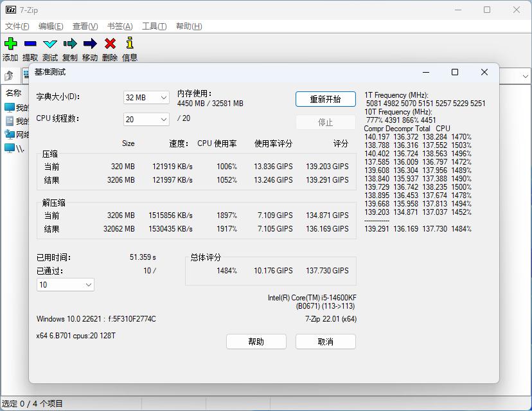The image size is (532, 411).
Task: Click the 1T Frequency (MHz) label
Action: [396, 95]
